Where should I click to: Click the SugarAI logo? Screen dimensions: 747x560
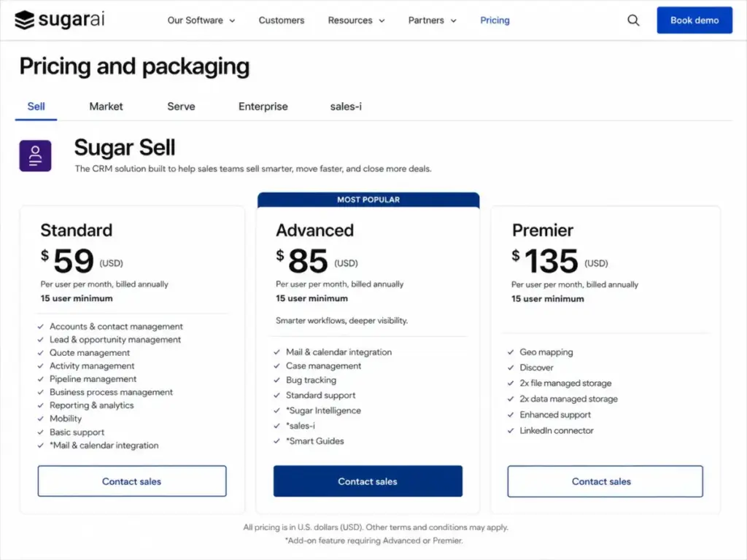pyautogui.click(x=60, y=20)
